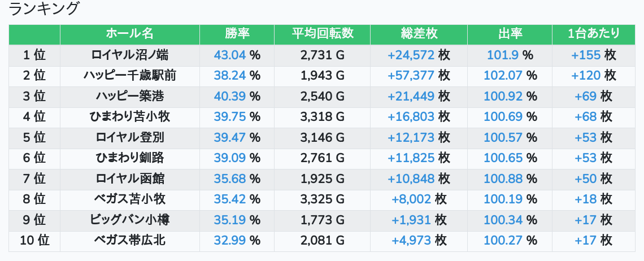Click the ホール名 column header

click(129, 34)
